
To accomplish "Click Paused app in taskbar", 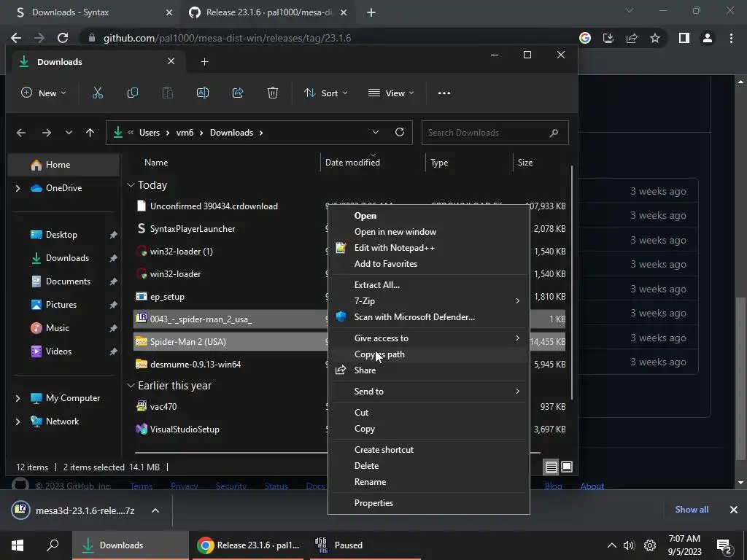I will (365, 545).
